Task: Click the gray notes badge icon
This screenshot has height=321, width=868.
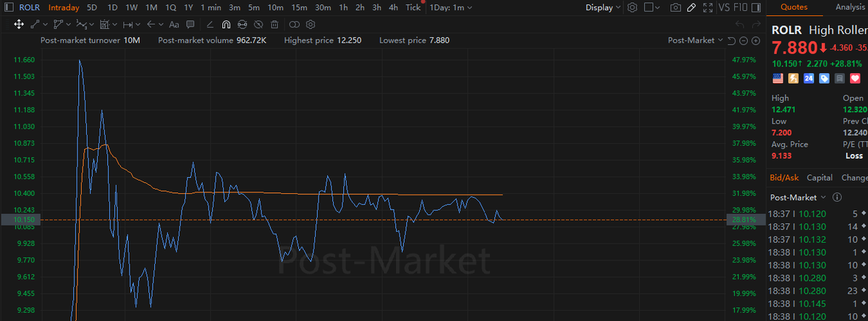Action: click(x=840, y=79)
